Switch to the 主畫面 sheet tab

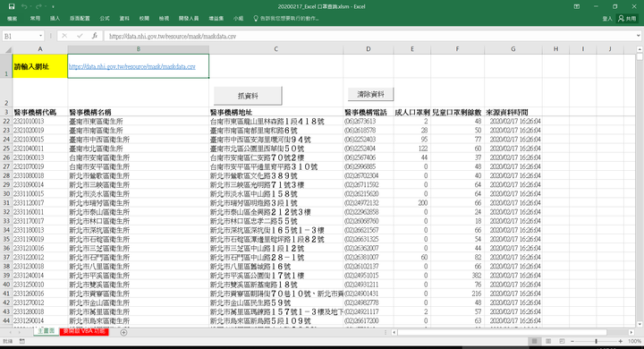pos(47,331)
